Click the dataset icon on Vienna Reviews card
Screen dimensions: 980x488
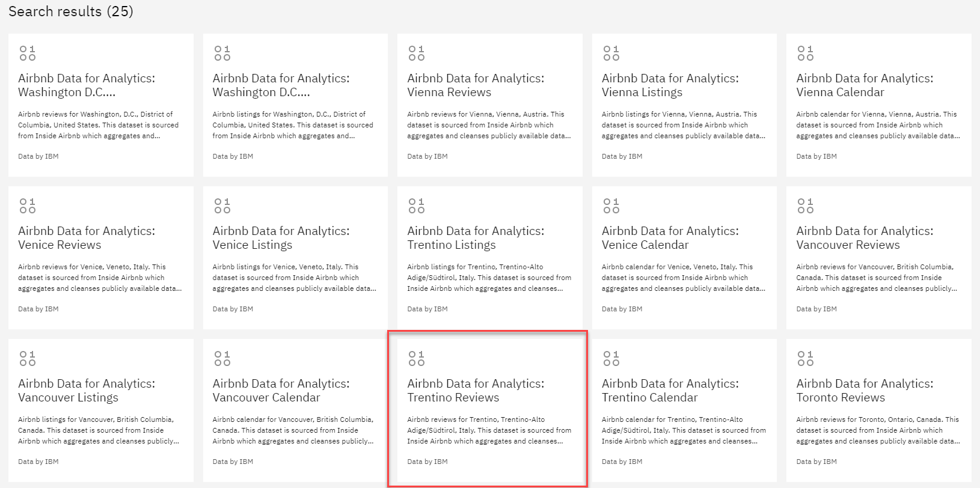pos(416,53)
